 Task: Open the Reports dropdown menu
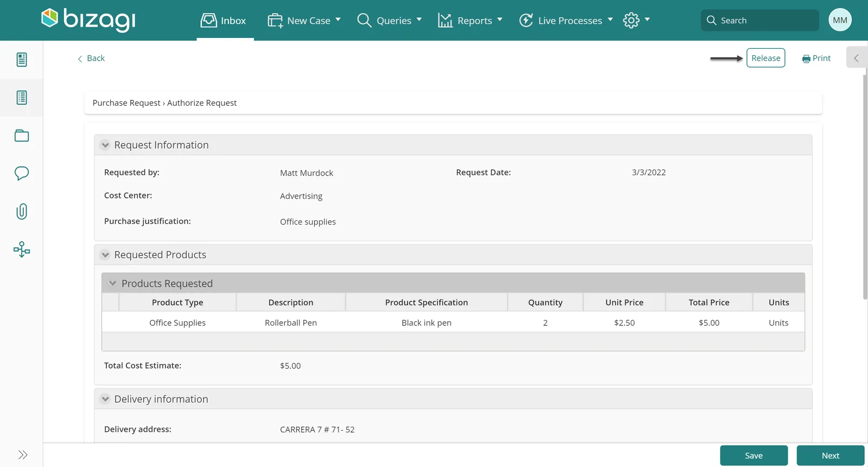click(470, 21)
